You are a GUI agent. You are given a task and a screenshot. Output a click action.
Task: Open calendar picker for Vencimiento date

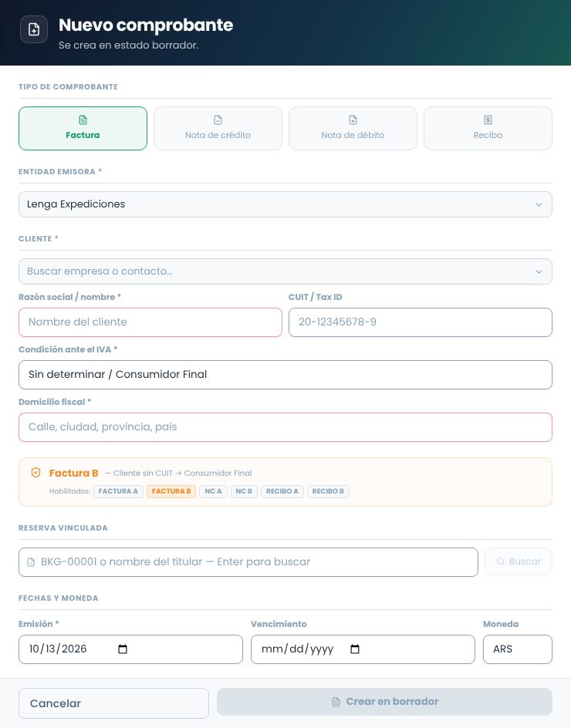355,649
